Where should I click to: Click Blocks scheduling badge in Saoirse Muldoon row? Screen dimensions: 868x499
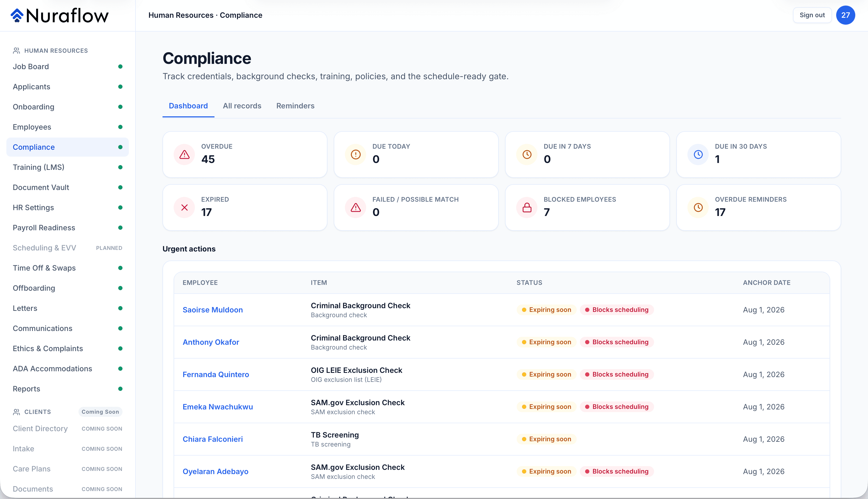617,310
